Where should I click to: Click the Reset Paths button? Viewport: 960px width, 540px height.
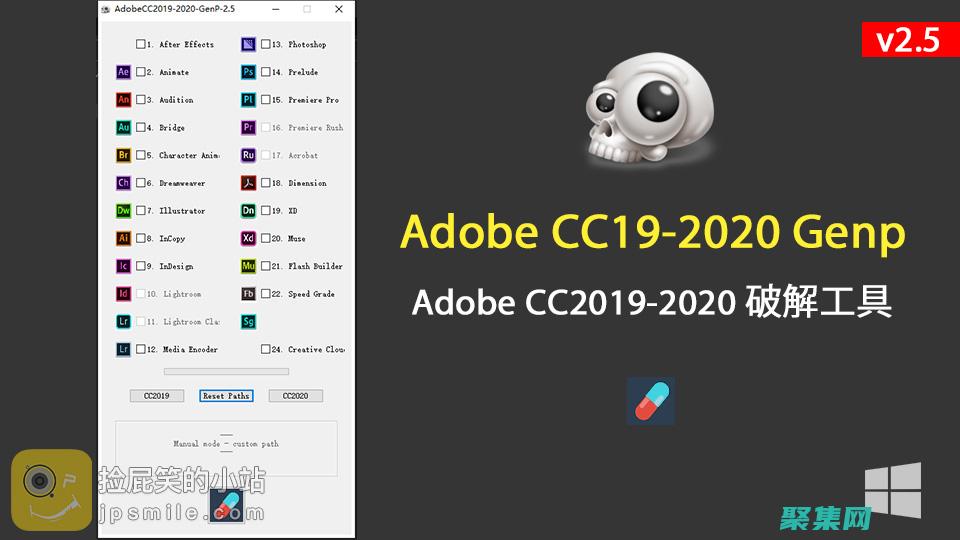coord(226,396)
